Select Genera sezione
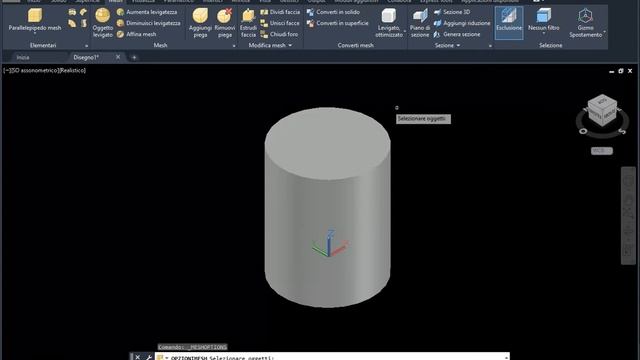Image resolution: width=640 pixels, height=360 pixels. [x=457, y=34]
